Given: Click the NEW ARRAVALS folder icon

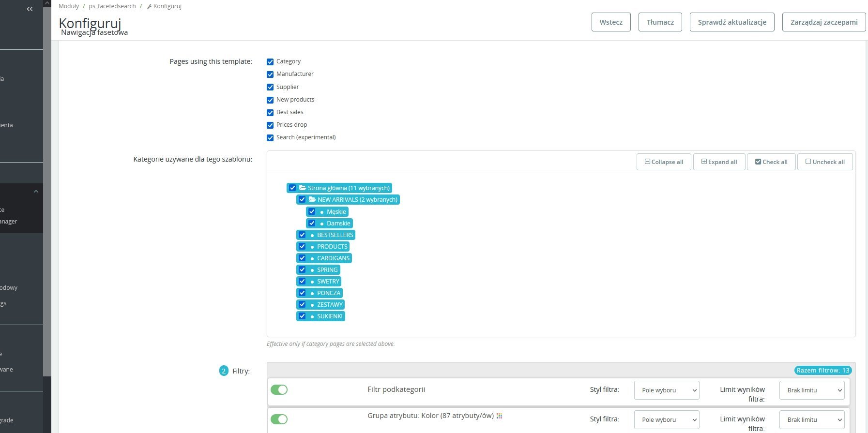Looking at the screenshot, I should coord(312,199).
